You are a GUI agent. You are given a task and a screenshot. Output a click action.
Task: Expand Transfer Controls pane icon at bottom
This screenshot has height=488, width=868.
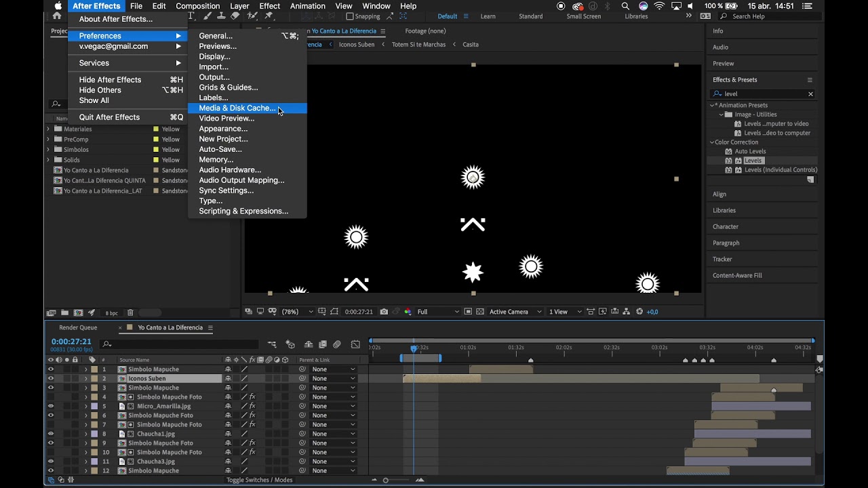(61, 480)
